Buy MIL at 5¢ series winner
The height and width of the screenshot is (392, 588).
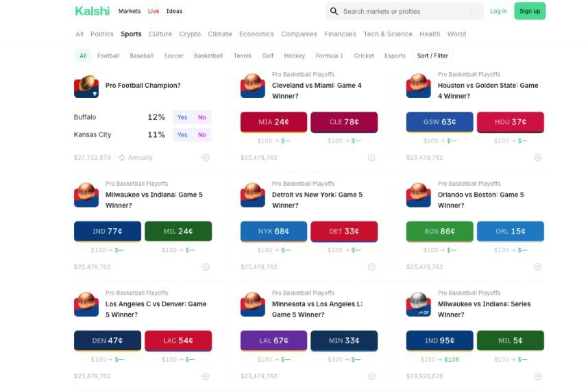(510, 340)
